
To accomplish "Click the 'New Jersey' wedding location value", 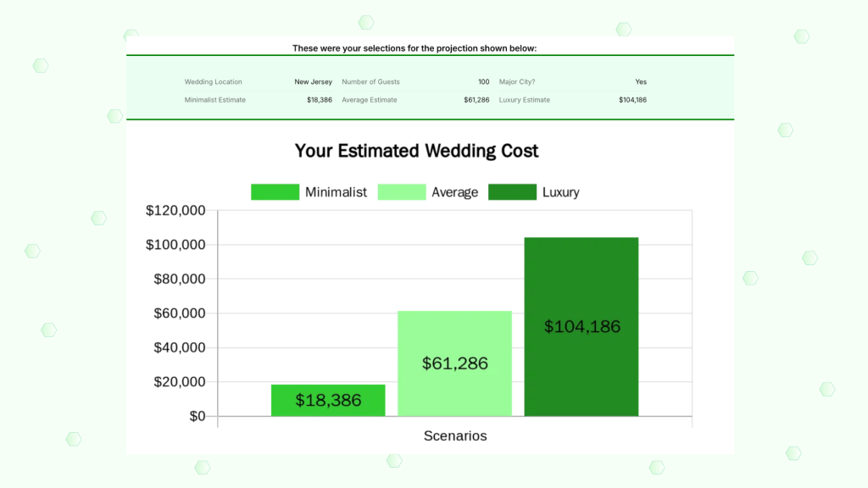I will point(313,82).
